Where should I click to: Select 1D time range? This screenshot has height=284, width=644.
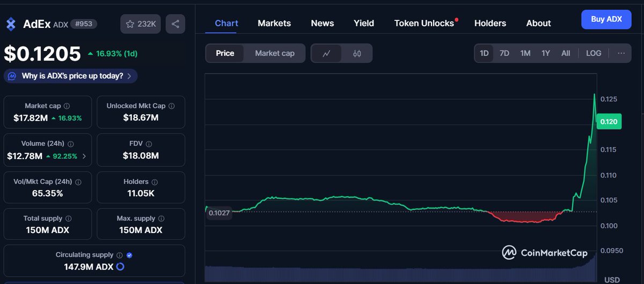[484, 53]
